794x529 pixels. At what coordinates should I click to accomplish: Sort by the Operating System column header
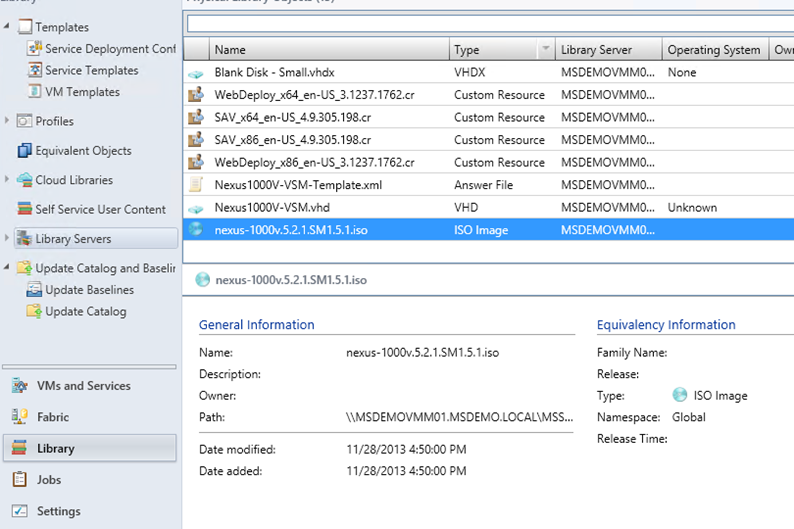pos(715,49)
